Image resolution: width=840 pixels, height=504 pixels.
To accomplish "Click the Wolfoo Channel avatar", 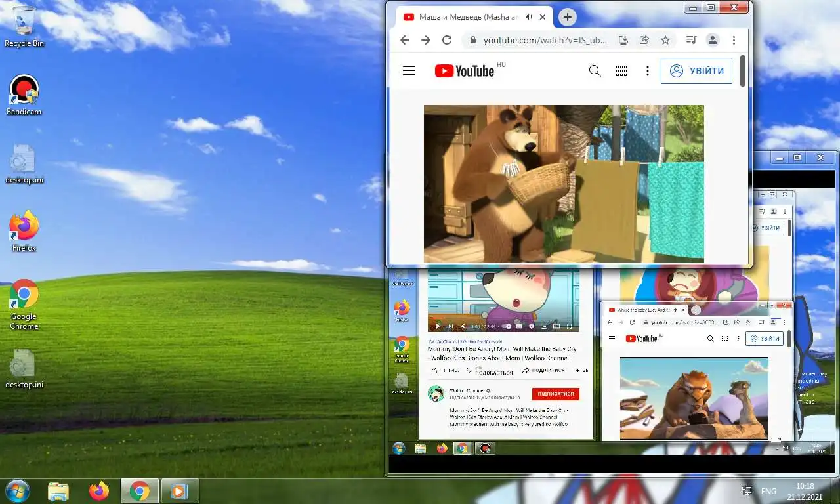I will (x=436, y=394).
